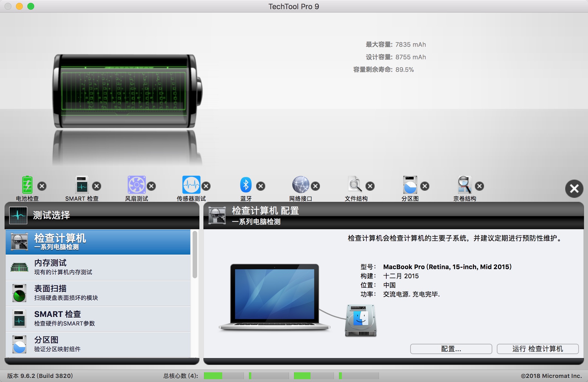
Task: Click the radar disk icon beside 表面扫描
Action: (x=19, y=293)
